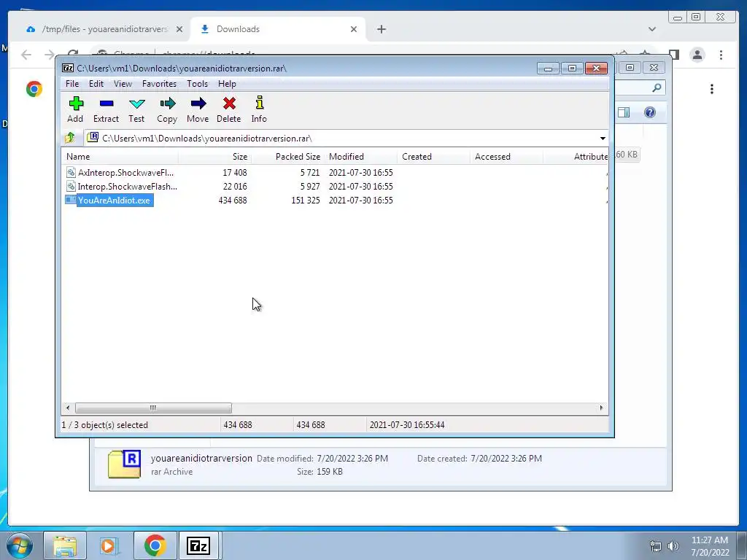The width and height of the screenshot is (747, 560).
Task: Click the horizontal scrollbar thumb in file list
Action: pos(153,408)
